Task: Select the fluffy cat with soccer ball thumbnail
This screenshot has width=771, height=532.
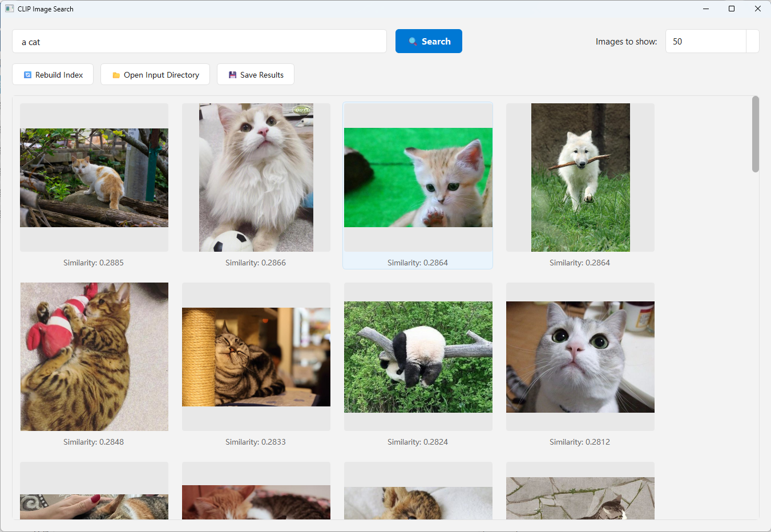Action: click(x=256, y=178)
